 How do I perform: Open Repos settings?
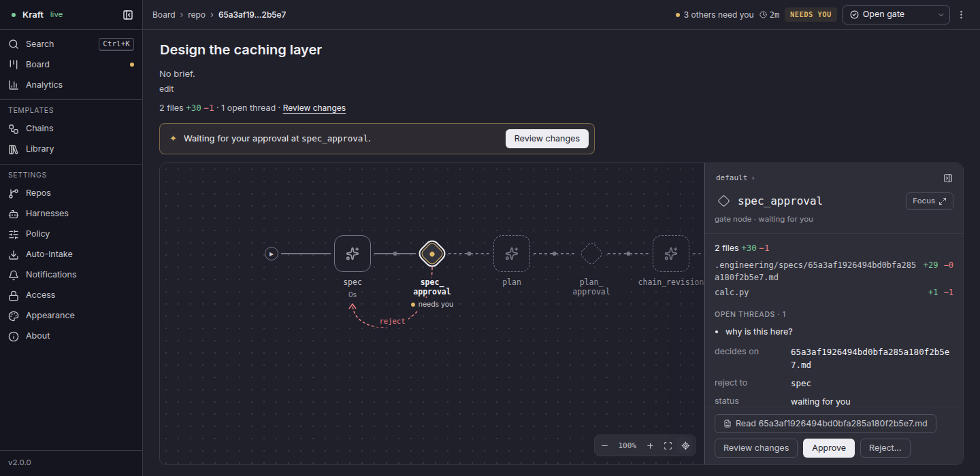pos(71,193)
